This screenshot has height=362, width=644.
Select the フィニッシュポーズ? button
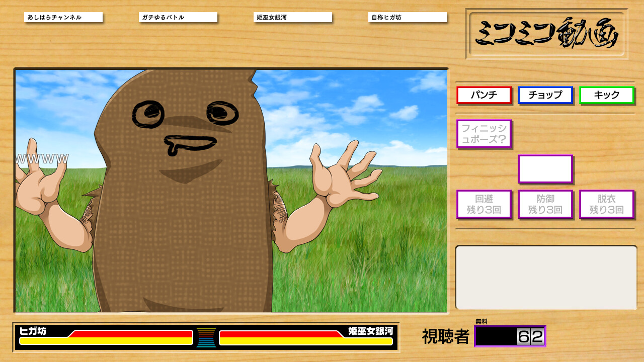pos(484,134)
